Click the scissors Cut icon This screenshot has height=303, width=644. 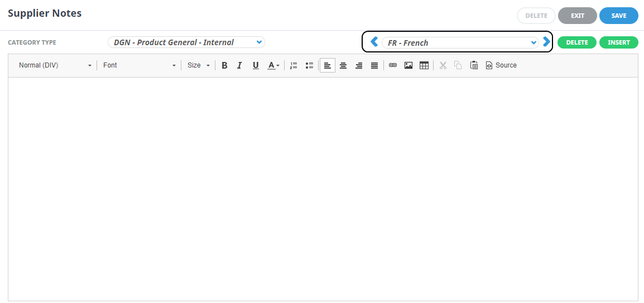tap(443, 65)
